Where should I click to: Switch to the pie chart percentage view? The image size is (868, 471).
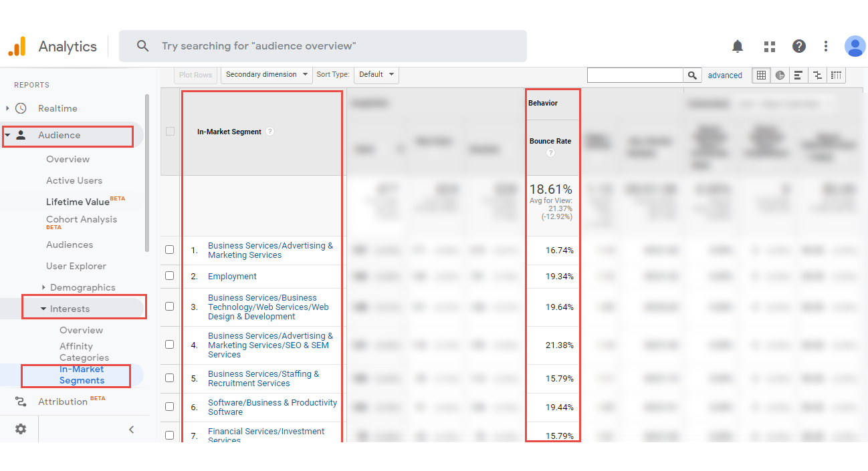[780, 75]
